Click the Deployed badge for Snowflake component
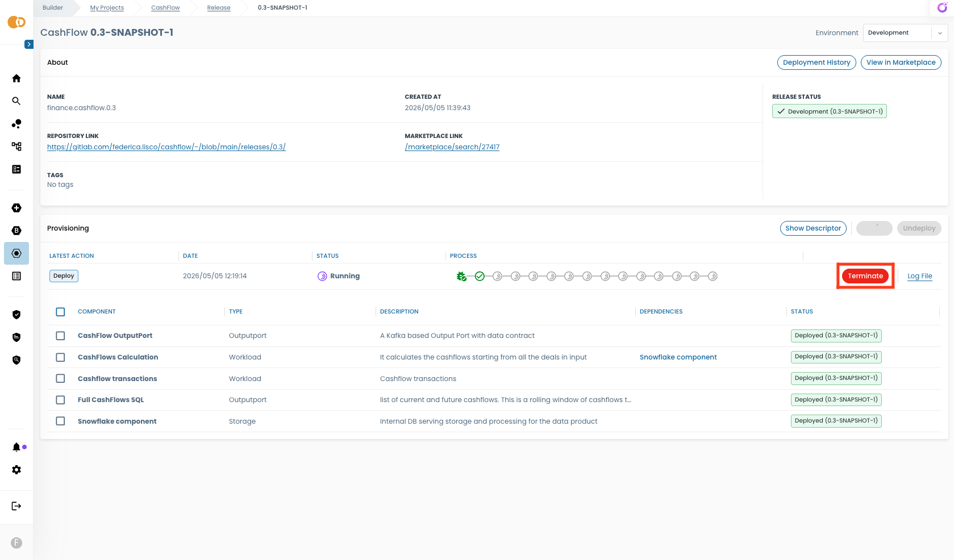Viewport: 954px width, 560px height. 836,421
